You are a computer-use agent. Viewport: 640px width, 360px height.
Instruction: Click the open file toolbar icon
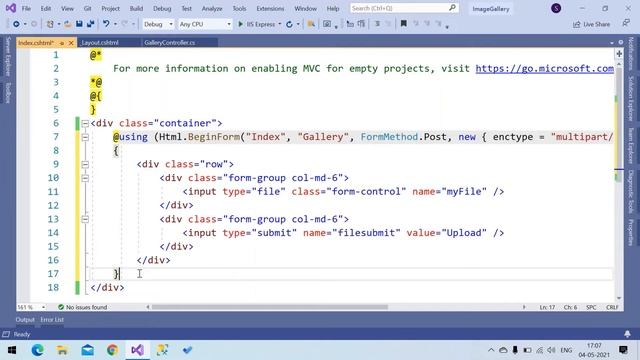pyautogui.click(x=68, y=24)
